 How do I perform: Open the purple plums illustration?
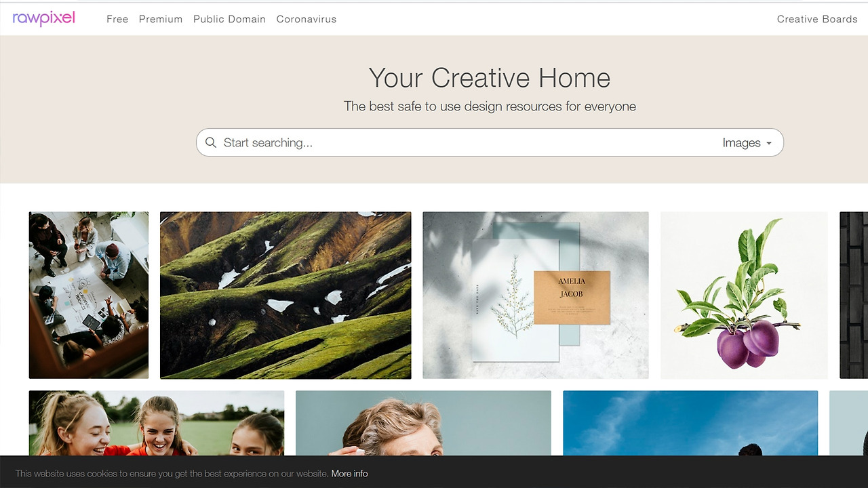pyautogui.click(x=744, y=296)
